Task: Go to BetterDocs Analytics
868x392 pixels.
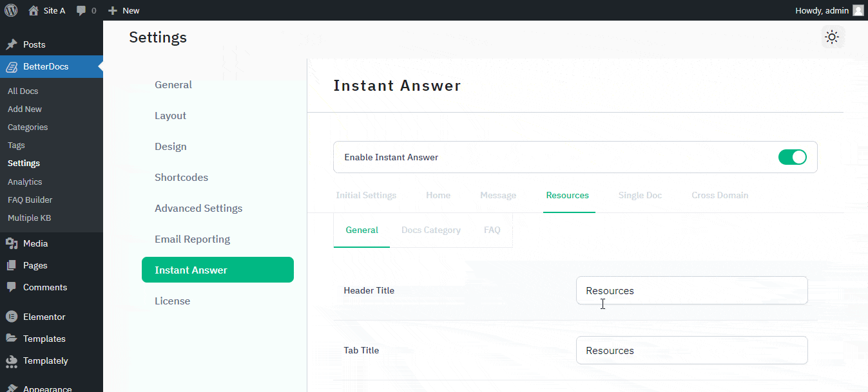Action: click(x=24, y=182)
